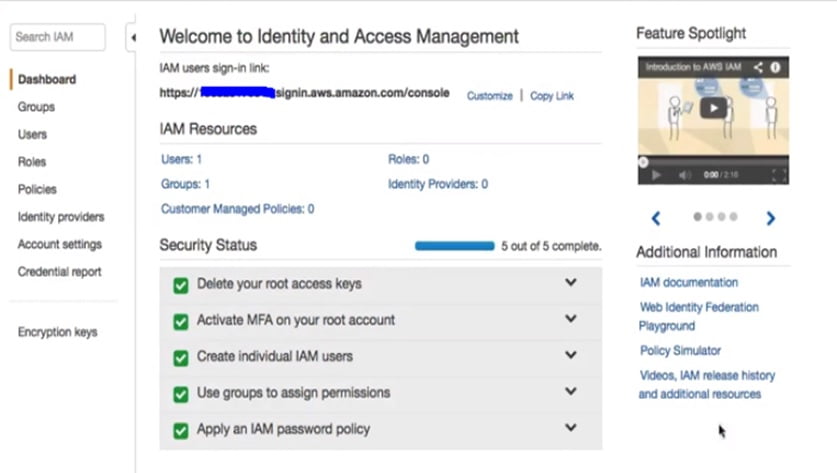Viewport: 837px width, 473px height.
Task: Click the green check for IAM password policy
Action: (181, 430)
